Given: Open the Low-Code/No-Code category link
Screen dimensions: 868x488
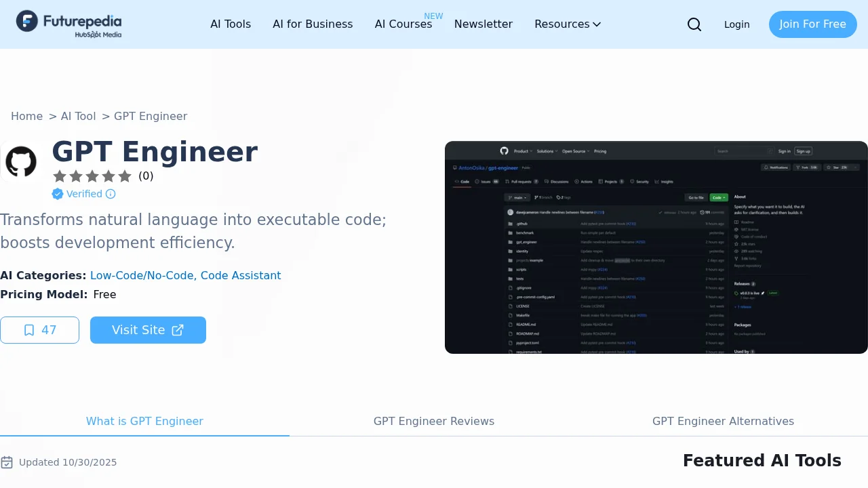Looking at the screenshot, I should [x=142, y=275].
